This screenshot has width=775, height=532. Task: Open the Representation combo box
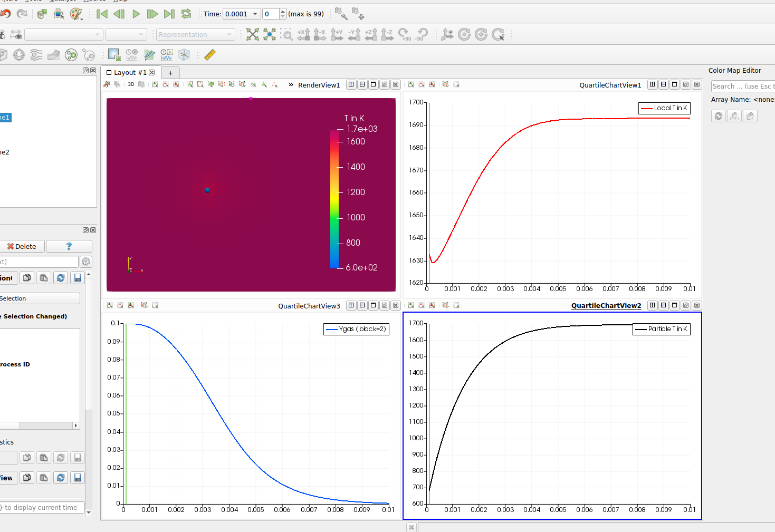[195, 35]
